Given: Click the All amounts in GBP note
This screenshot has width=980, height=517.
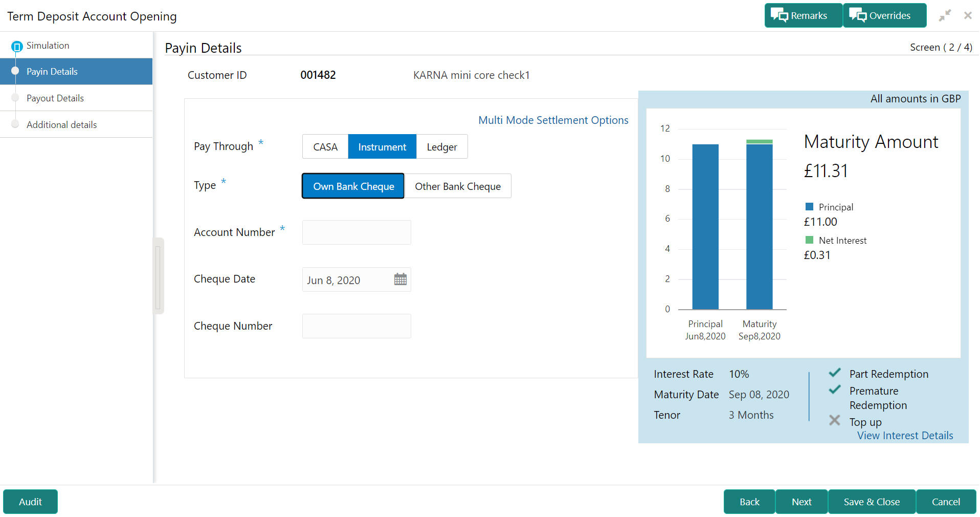Looking at the screenshot, I should pyautogui.click(x=916, y=99).
